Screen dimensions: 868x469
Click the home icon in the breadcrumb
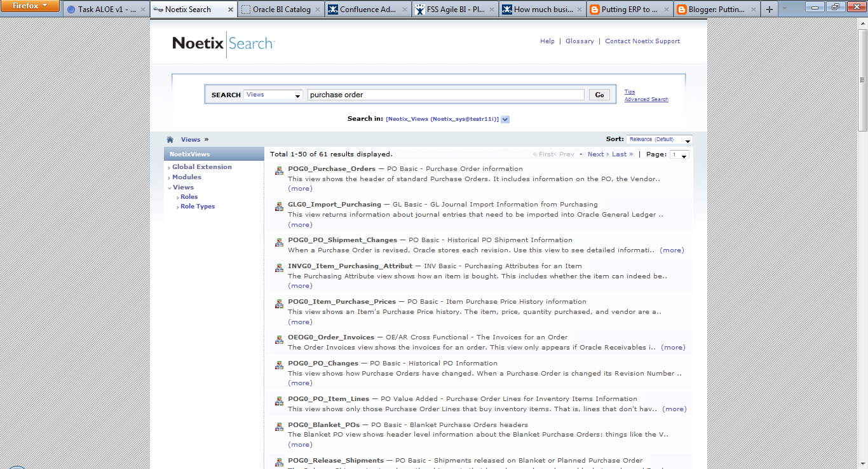pos(170,140)
